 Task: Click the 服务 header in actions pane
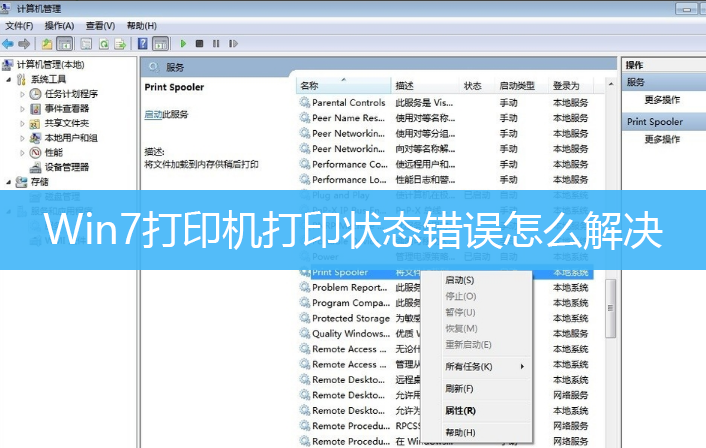[664, 82]
